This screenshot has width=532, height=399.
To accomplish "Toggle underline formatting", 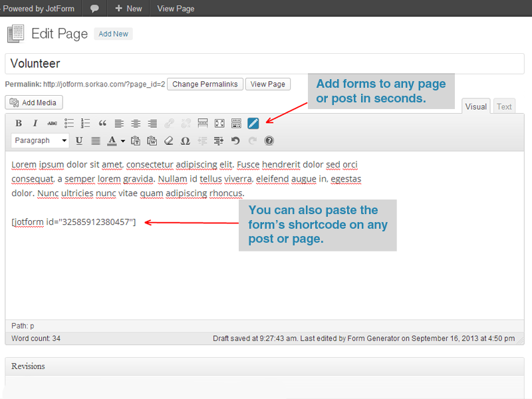I will coord(79,140).
